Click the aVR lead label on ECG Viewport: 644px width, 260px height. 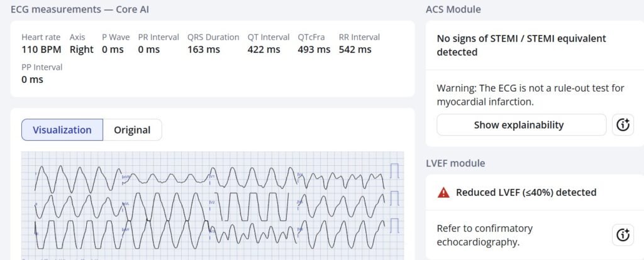pos(126,177)
